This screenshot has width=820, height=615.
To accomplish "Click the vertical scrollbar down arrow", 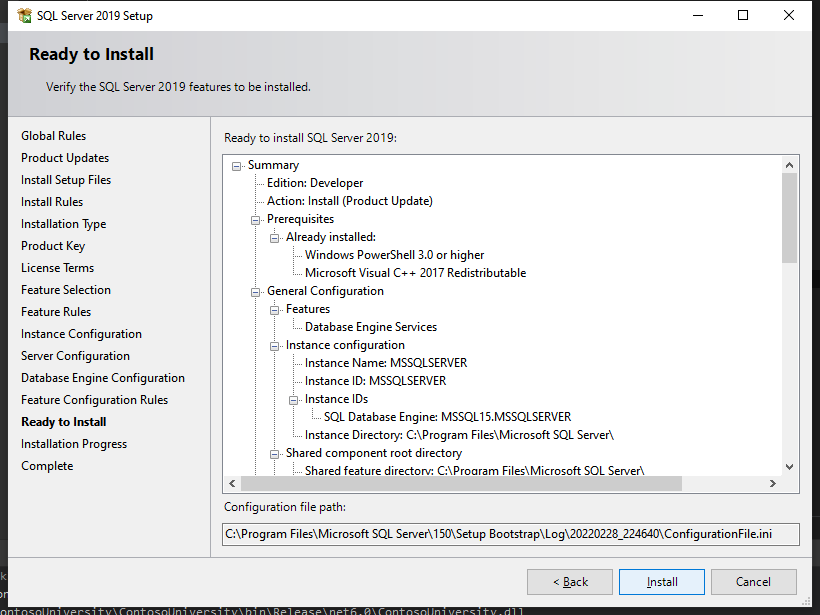I will pyautogui.click(x=789, y=467).
